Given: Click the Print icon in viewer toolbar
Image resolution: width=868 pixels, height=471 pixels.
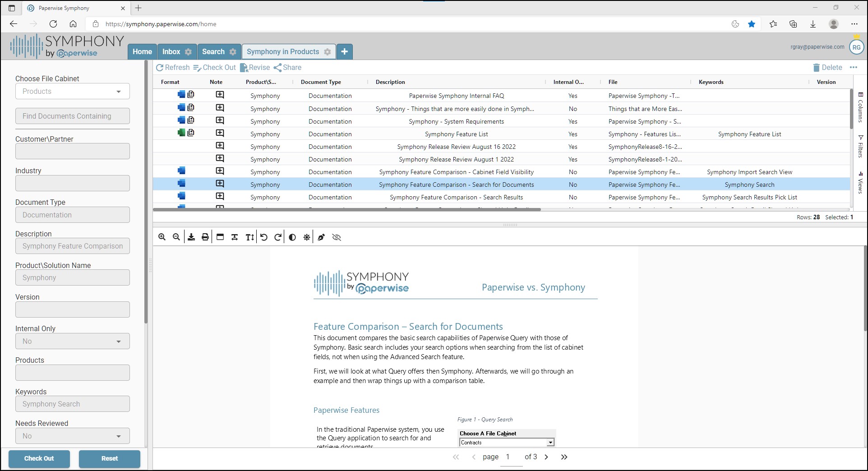Looking at the screenshot, I should click(x=205, y=237).
